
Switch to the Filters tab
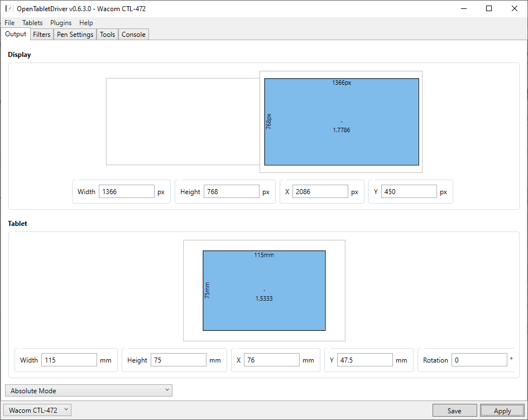click(x=42, y=35)
